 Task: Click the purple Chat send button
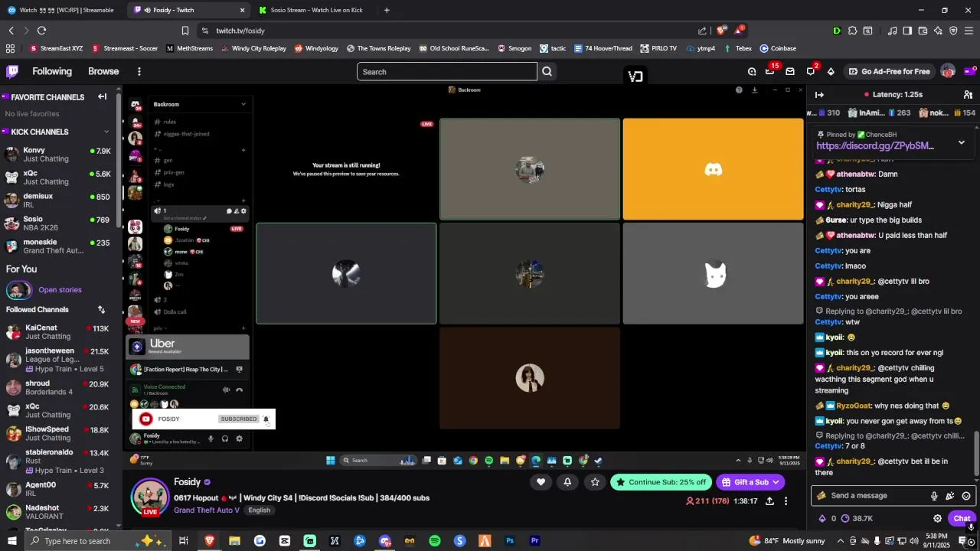pyautogui.click(x=962, y=518)
